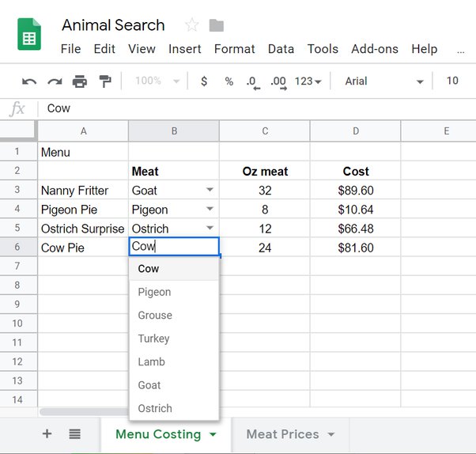Select the Menu cell in A1

coord(83,152)
